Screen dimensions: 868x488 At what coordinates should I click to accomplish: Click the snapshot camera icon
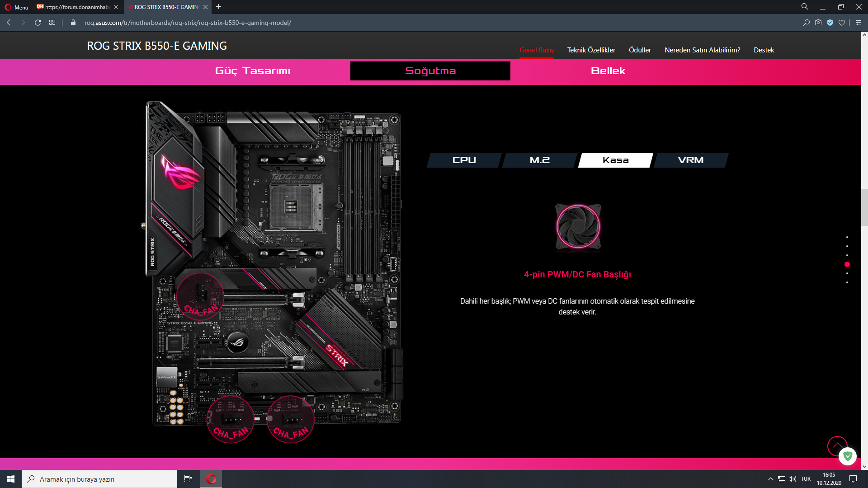[x=818, y=23]
